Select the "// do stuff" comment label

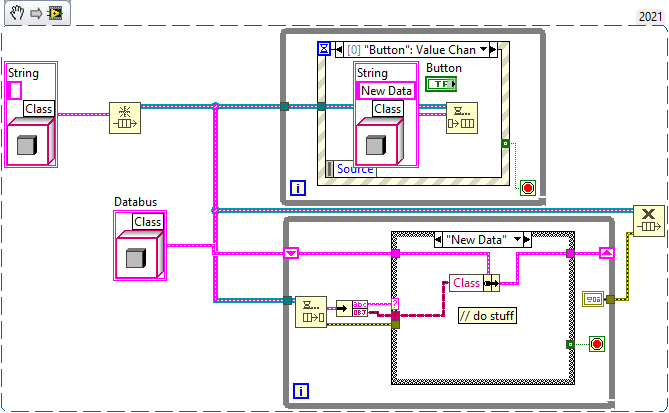tap(487, 316)
